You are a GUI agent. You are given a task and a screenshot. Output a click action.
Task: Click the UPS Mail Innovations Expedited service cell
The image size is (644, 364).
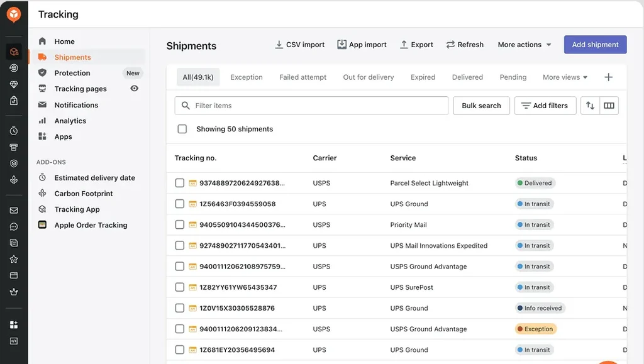pos(438,245)
